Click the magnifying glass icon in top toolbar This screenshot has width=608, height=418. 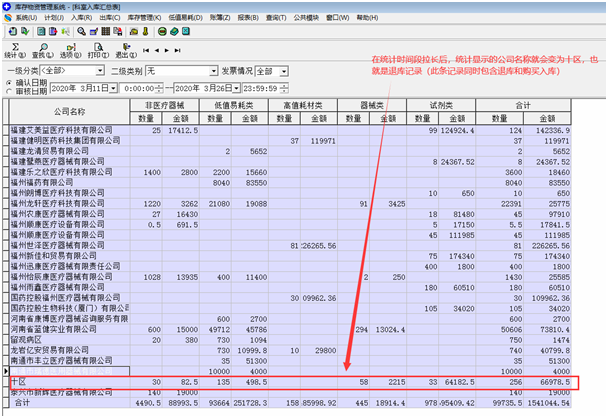(81, 31)
